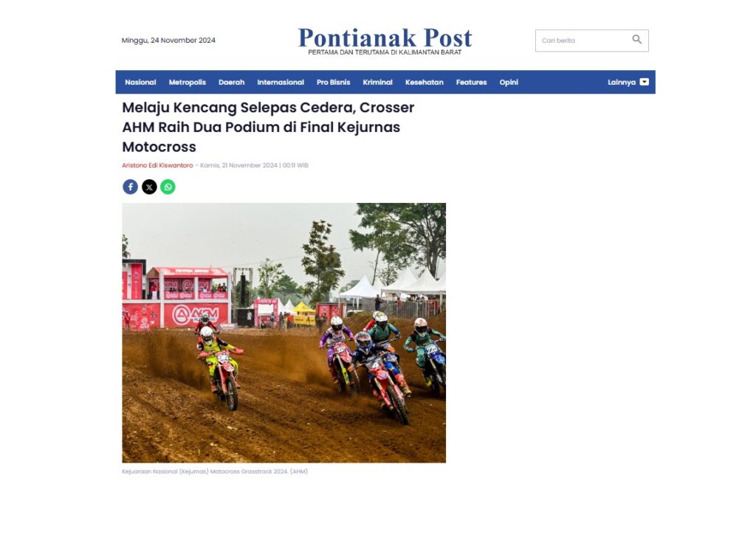The image size is (756, 549).
Task: Go to Opini page
Action: pyautogui.click(x=509, y=83)
